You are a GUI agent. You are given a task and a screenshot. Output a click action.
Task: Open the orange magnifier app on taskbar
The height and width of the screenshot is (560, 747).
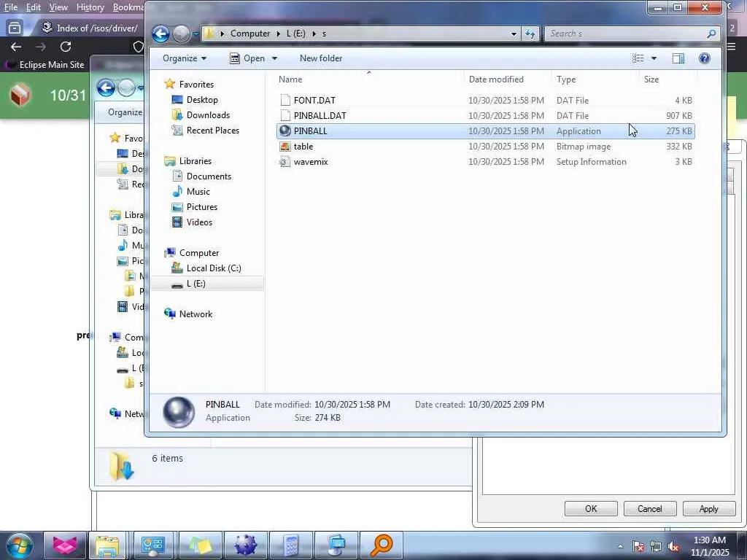tap(381, 545)
